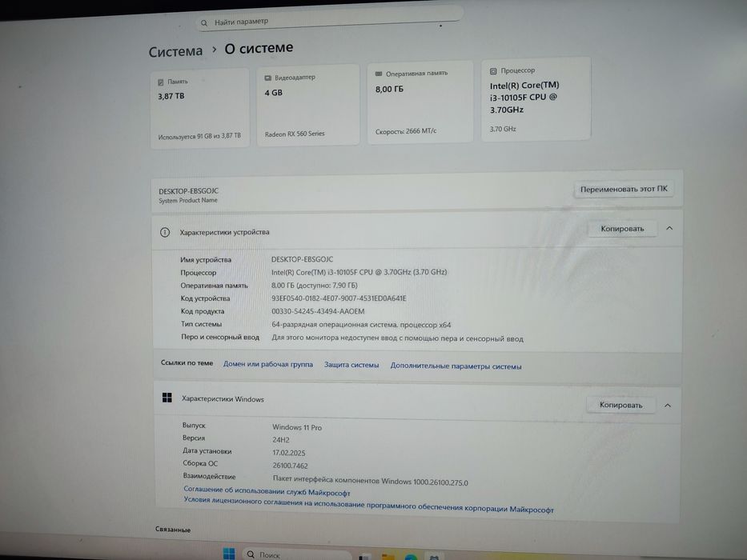
Task: Click Radeon RX 560 Series text
Action: point(295,134)
